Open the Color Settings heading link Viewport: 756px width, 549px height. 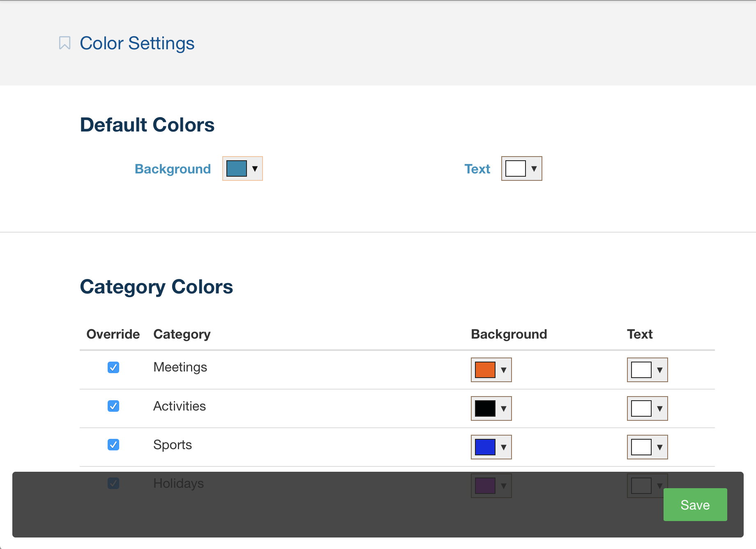point(137,43)
